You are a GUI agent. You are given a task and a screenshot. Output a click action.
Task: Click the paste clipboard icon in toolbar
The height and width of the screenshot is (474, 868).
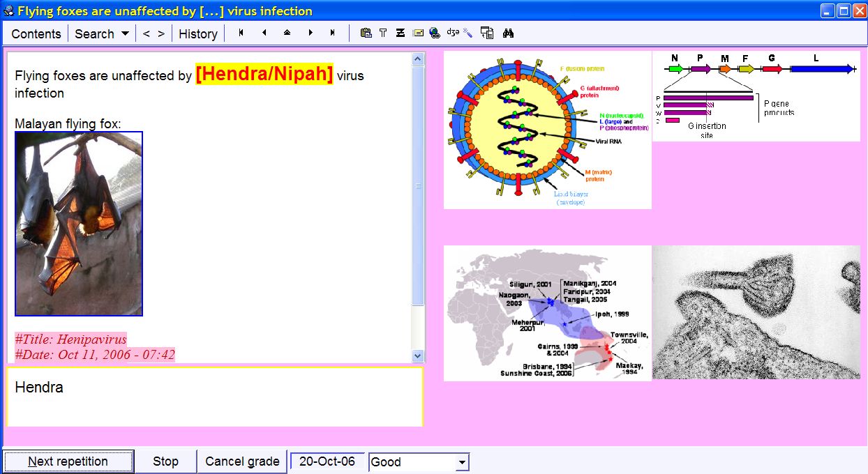point(366,33)
